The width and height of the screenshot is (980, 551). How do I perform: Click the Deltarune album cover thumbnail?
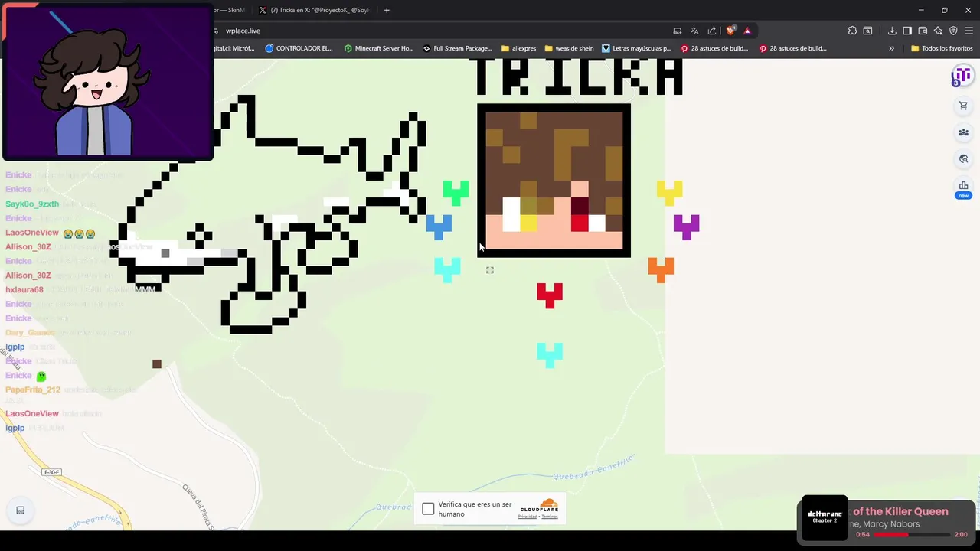click(825, 518)
